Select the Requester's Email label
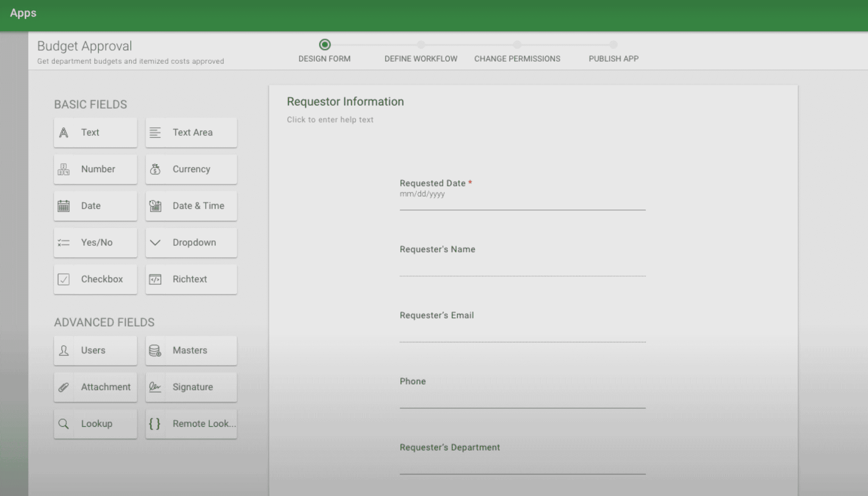This screenshot has height=496, width=868. point(437,315)
